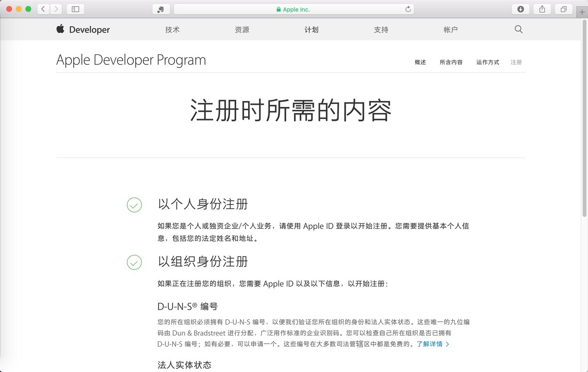Viewport: 588px width, 372px height.
Task: Switch to the 概述 tab
Action: (420, 62)
